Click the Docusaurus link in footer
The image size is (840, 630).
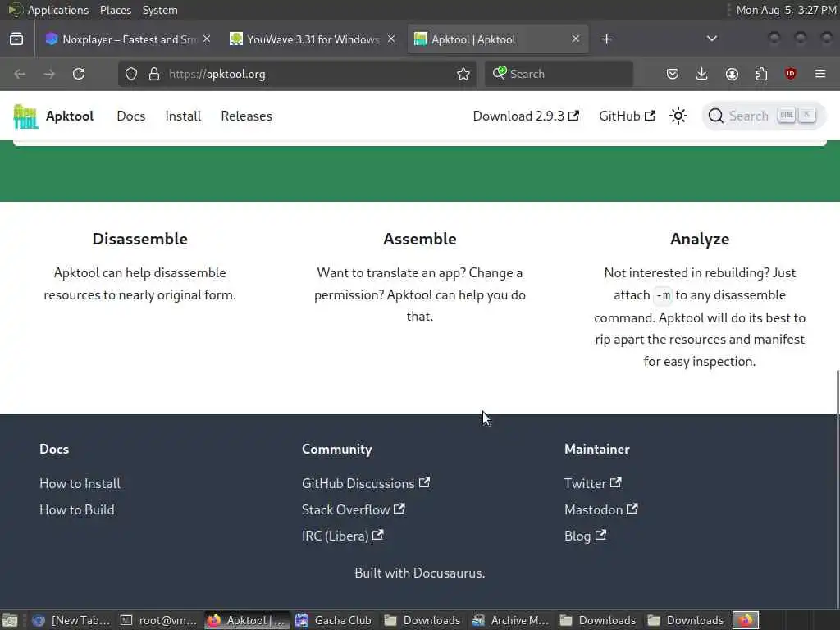point(447,573)
